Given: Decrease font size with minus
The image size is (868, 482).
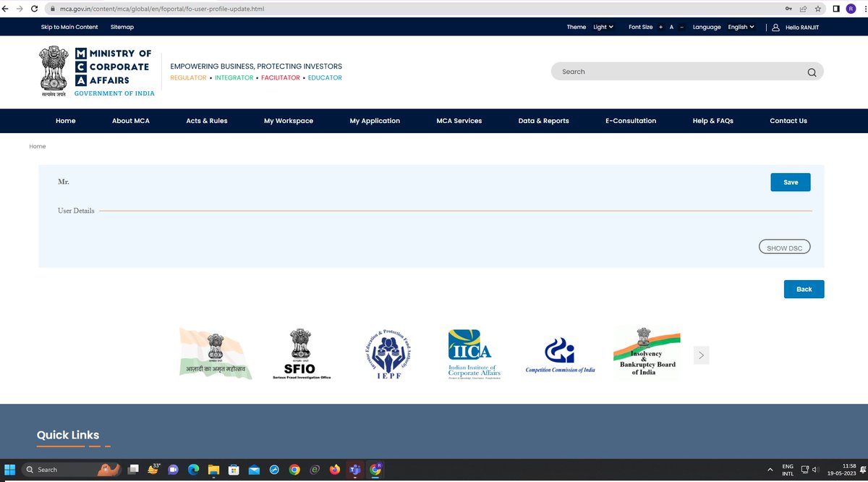Looking at the screenshot, I should click(682, 27).
